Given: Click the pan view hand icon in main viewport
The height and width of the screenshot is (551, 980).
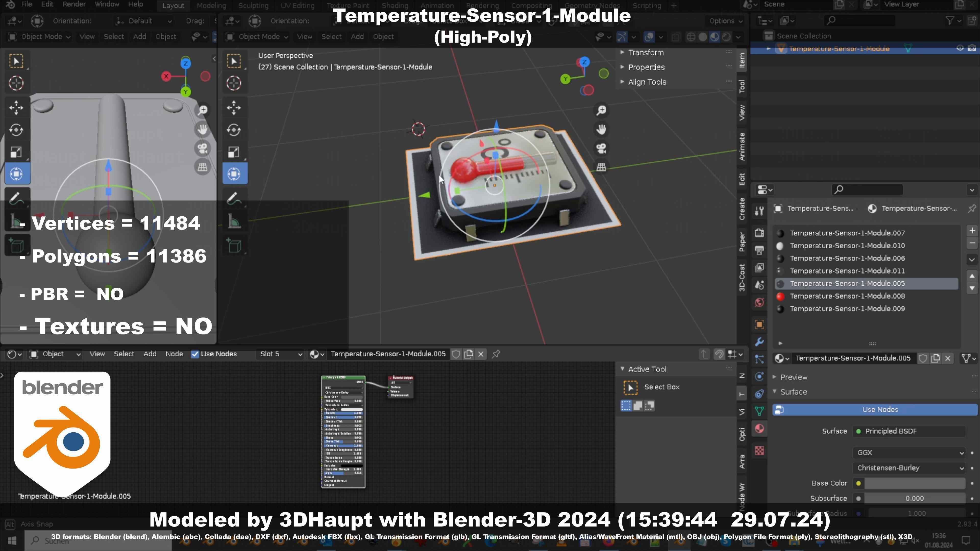Looking at the screenshot, I should [602, 130].
